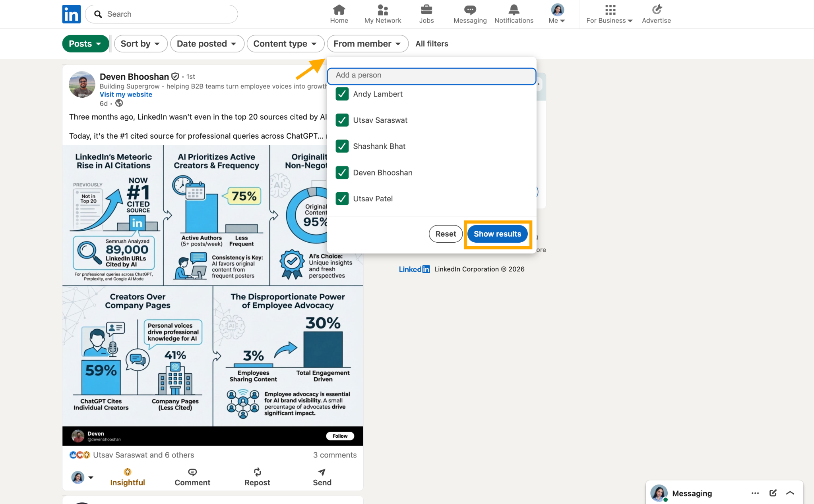814x504 pixels.
Task: Open Messaging in the top navigation
Action: point(470,14)
